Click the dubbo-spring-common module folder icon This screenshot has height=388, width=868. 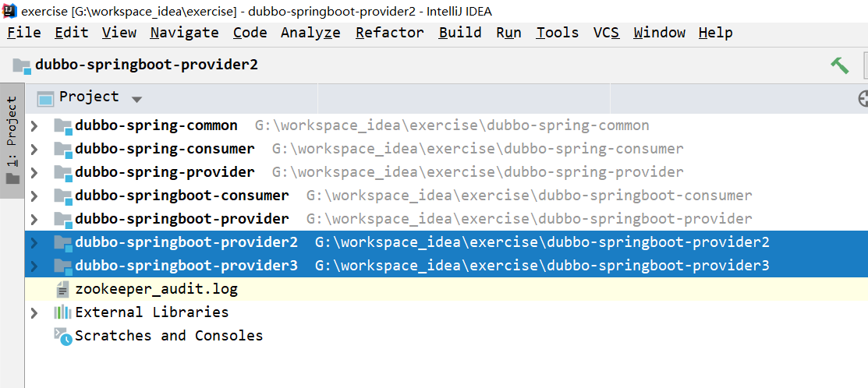[x=63, y=126]
